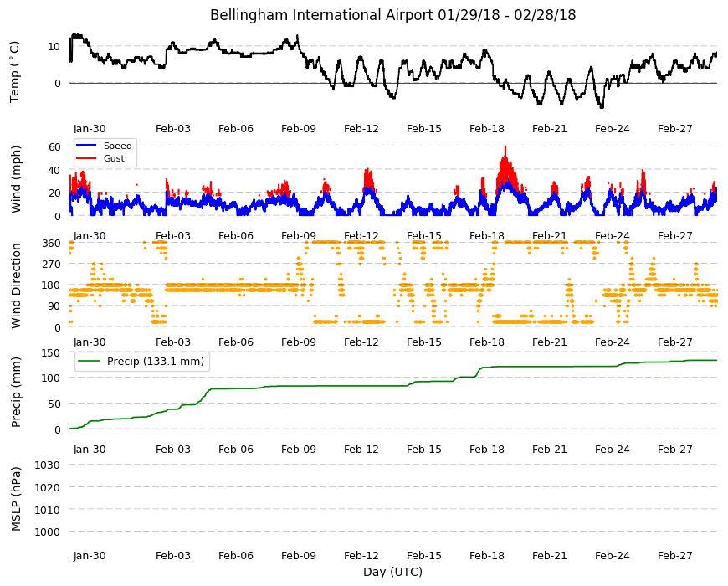Click the Temp (°C) axis label
This screenshot has width=728, height=586.
(15, 72)
